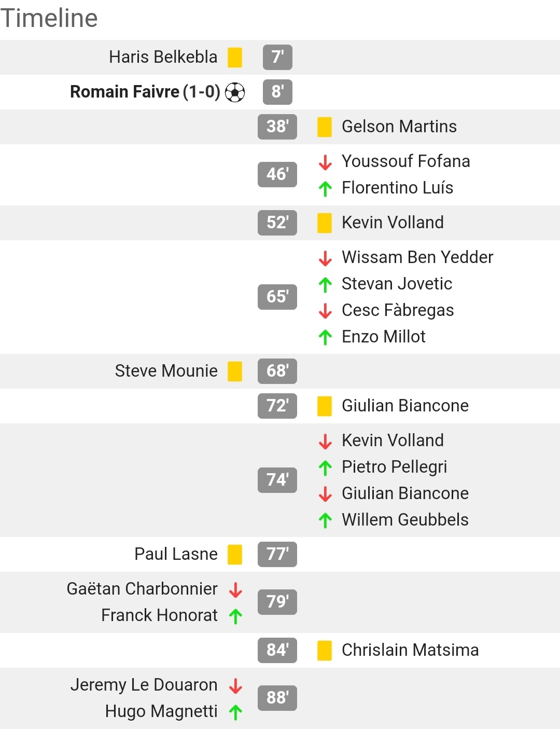Image resolution: width=560 pixels, height=756 pixels.
Task: Open Franck Honorat's player page
Action: pyautogui.click(x=159, y=615)
